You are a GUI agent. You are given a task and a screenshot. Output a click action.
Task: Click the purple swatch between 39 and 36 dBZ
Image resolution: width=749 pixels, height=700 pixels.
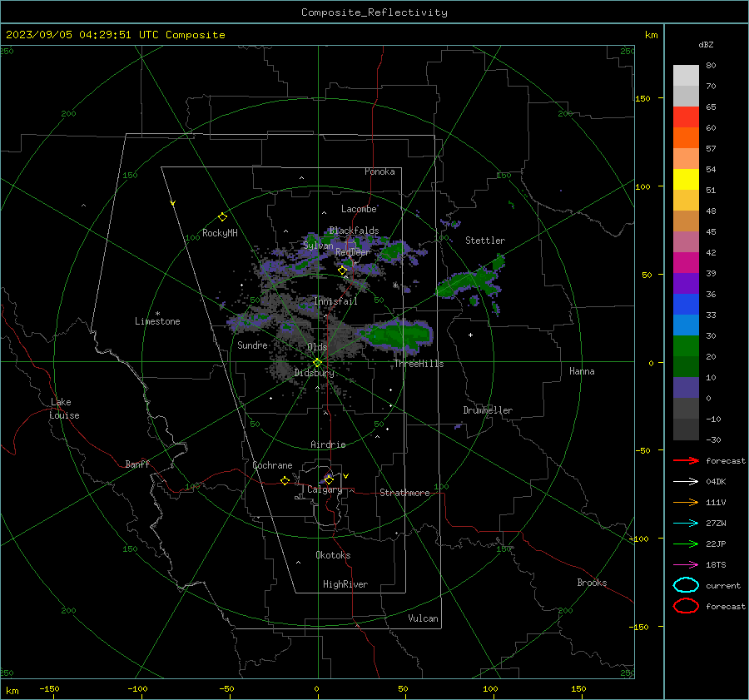coord(686,284)
